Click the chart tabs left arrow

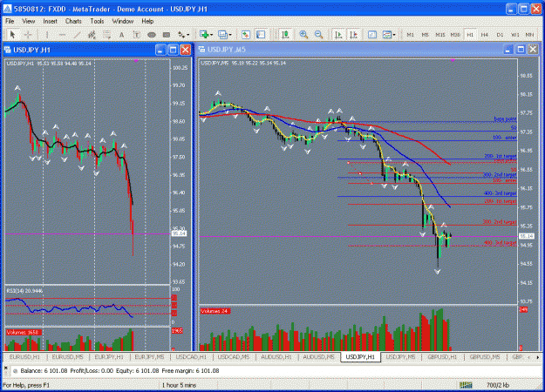click(x=529, y=357)
